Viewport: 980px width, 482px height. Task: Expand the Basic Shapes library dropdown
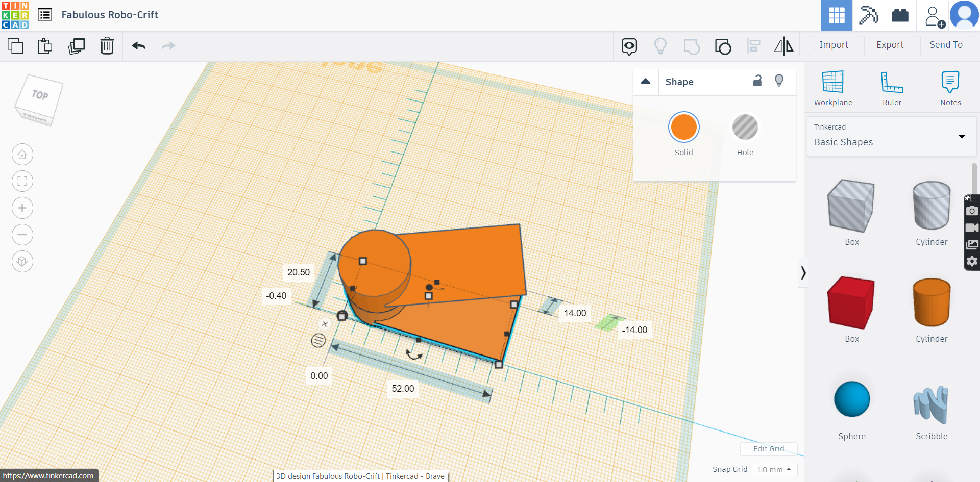pyautogui.click(x=891, y=136)
